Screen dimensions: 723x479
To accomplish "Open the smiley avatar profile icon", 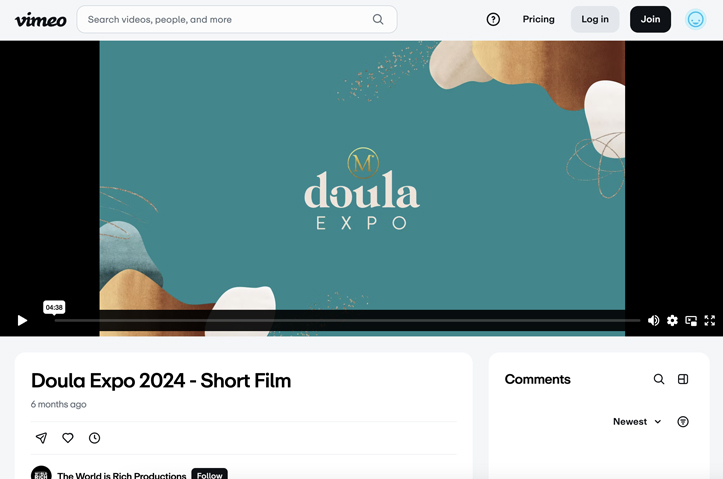I will coord(695,19).
